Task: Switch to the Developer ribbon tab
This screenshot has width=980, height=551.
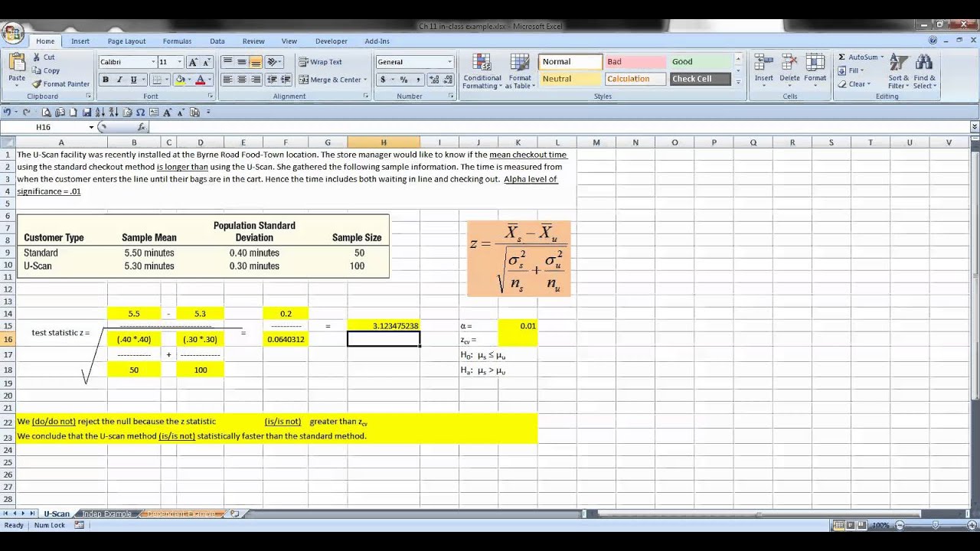Action: (332, 41)
